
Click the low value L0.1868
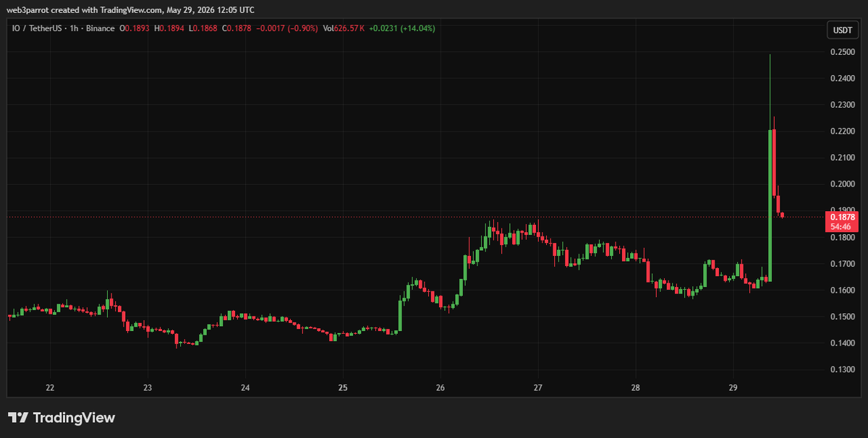coord(202,28)
